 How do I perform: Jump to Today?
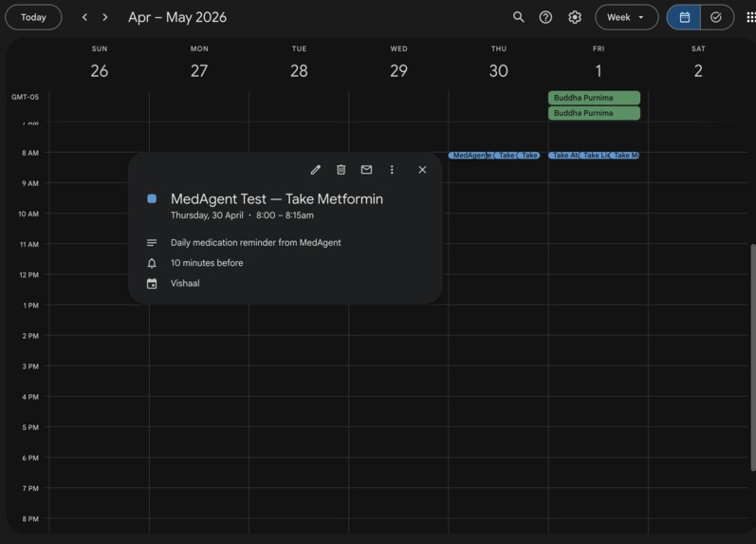33,17
